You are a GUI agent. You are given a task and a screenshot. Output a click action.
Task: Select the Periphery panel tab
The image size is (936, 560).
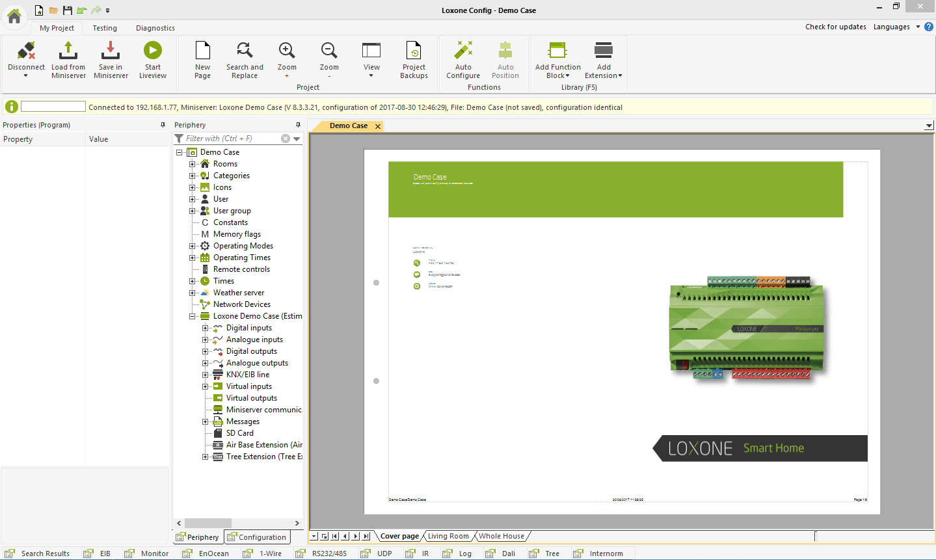(198, 537)
